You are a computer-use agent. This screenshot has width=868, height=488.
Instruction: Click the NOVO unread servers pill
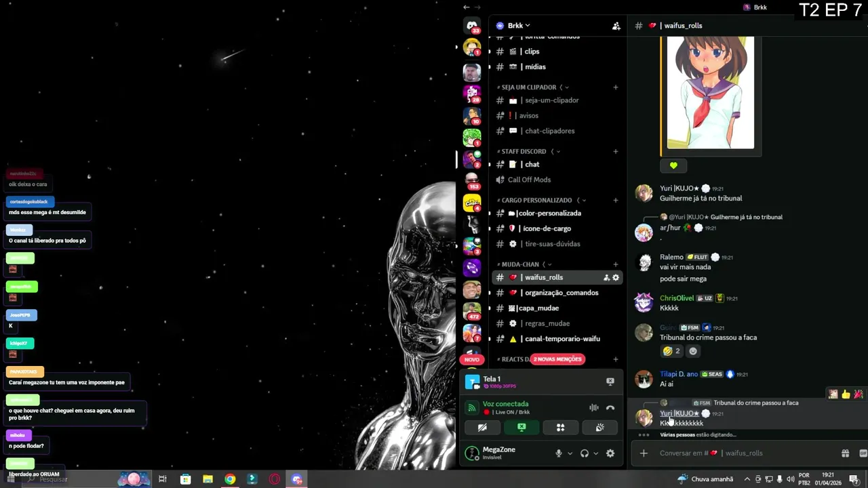[472, 359]
